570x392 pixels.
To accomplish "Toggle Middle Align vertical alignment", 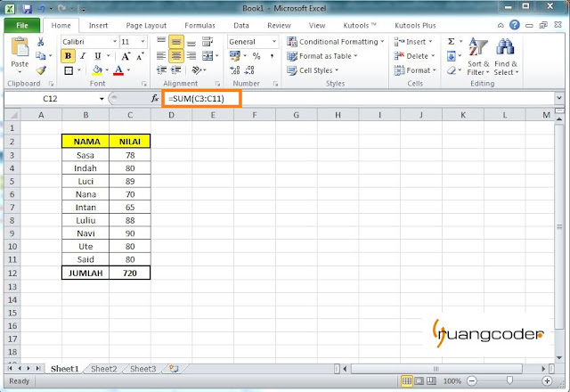I will [x=176, y=42].
